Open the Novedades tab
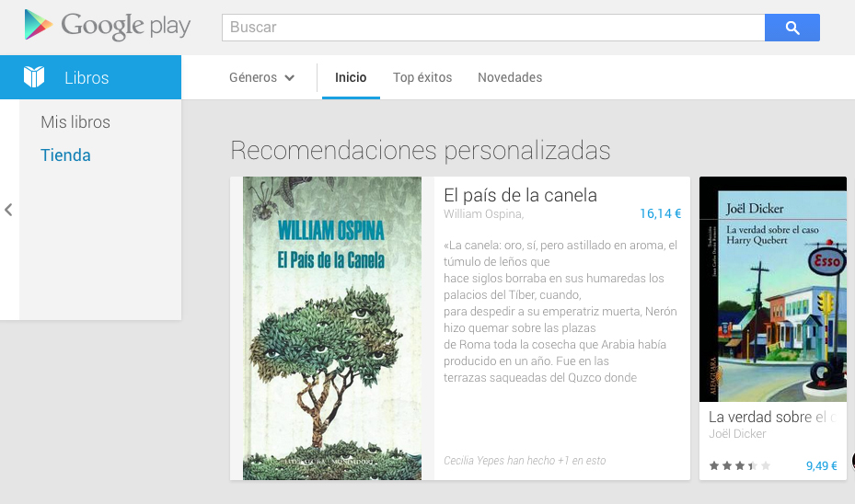855x504 pixels. click(510, 77)
